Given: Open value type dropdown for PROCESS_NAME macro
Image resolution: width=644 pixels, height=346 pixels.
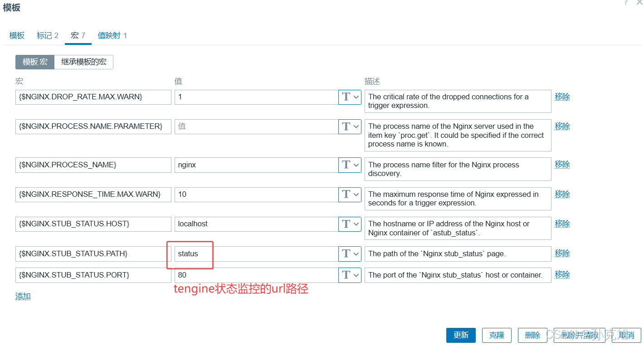Looking at the screenshot, I should [x=350, y=165].
